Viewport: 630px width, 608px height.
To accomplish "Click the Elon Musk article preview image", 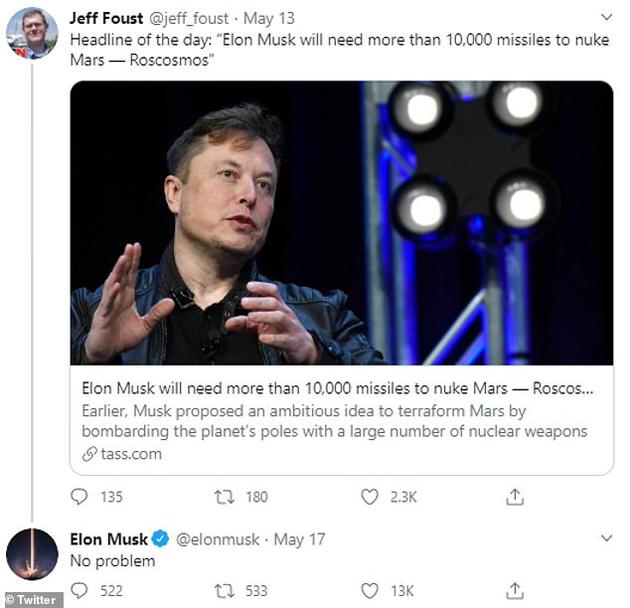I will tap(341, 222).
